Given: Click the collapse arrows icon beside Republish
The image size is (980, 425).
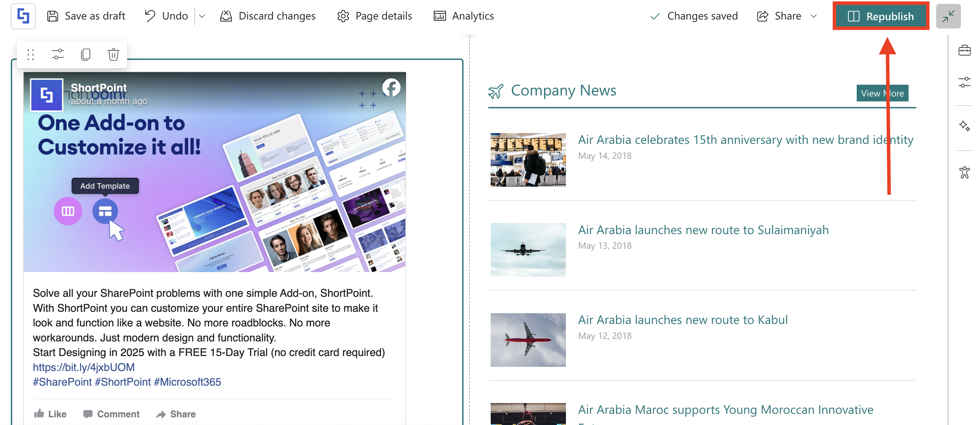Looking at the screenshot, I should click(948, 16).
